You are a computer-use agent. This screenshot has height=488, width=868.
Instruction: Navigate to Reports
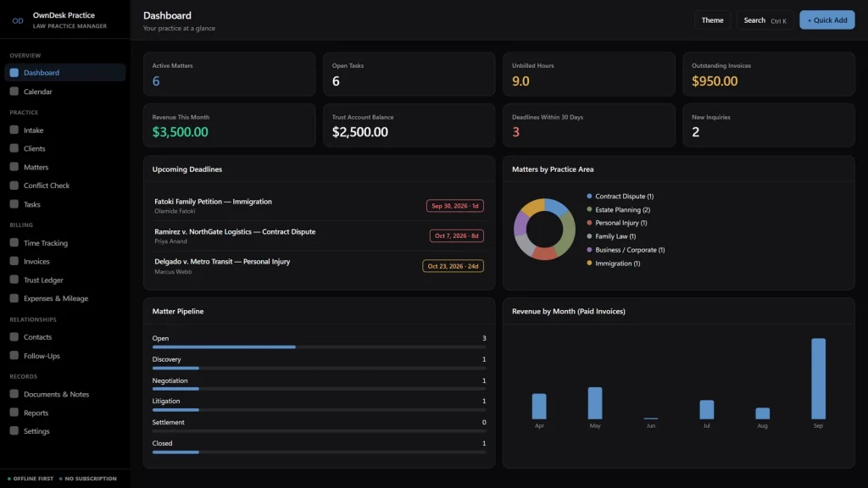64,413
